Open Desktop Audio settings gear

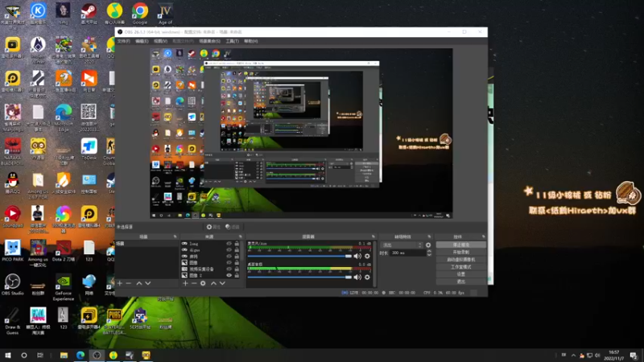(367, 277)
